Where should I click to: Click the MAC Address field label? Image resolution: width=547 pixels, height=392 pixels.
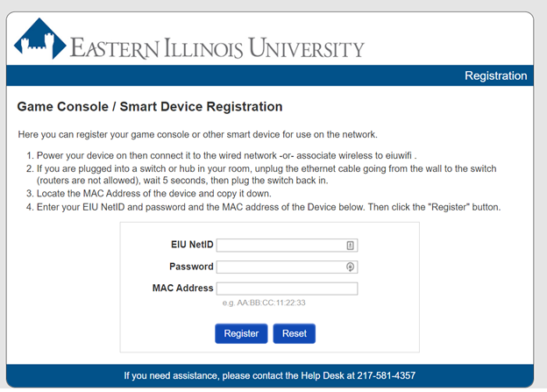182,288
